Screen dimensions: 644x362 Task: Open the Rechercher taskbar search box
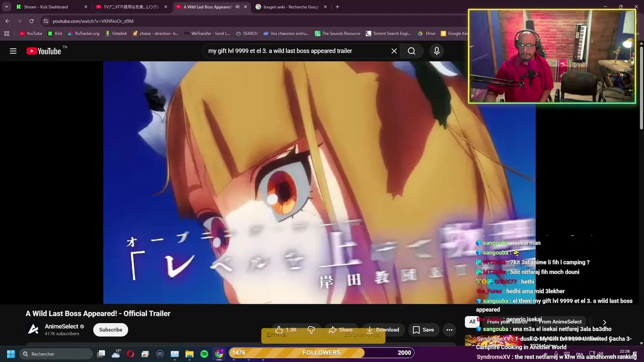[56, 354]
